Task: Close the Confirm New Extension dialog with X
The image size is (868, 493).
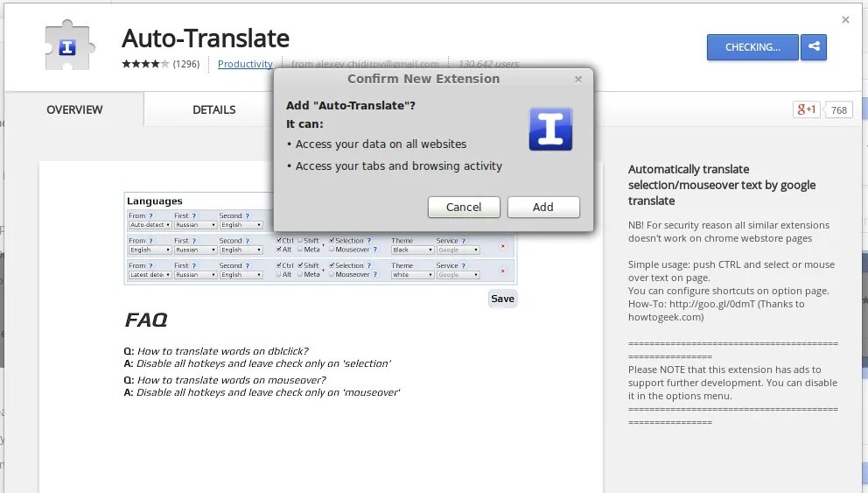Action: 577,79
